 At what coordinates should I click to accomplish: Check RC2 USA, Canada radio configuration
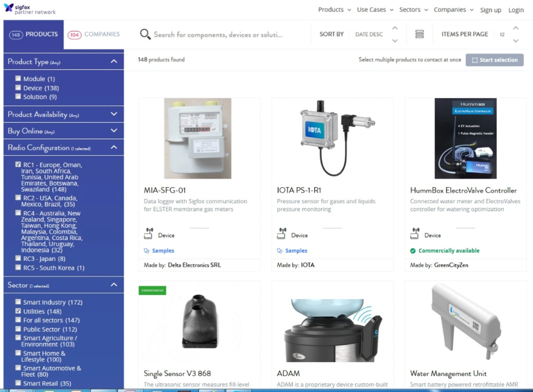click(x=18, y=197)
